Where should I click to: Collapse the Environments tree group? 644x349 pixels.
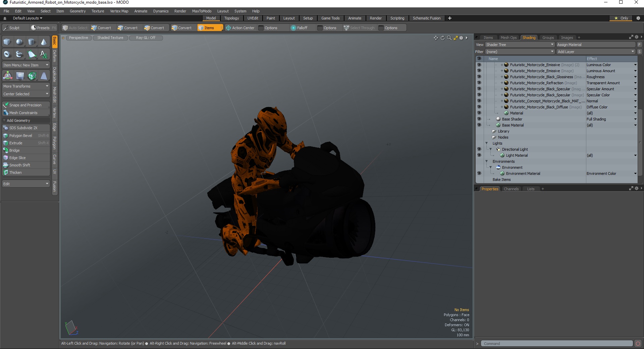click(487, 161)
